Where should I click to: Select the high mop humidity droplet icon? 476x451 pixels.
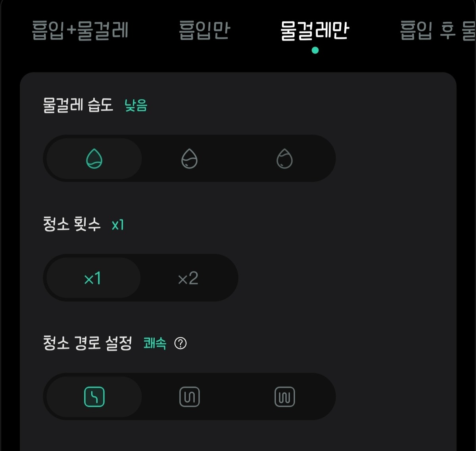[x=284, y=159]
